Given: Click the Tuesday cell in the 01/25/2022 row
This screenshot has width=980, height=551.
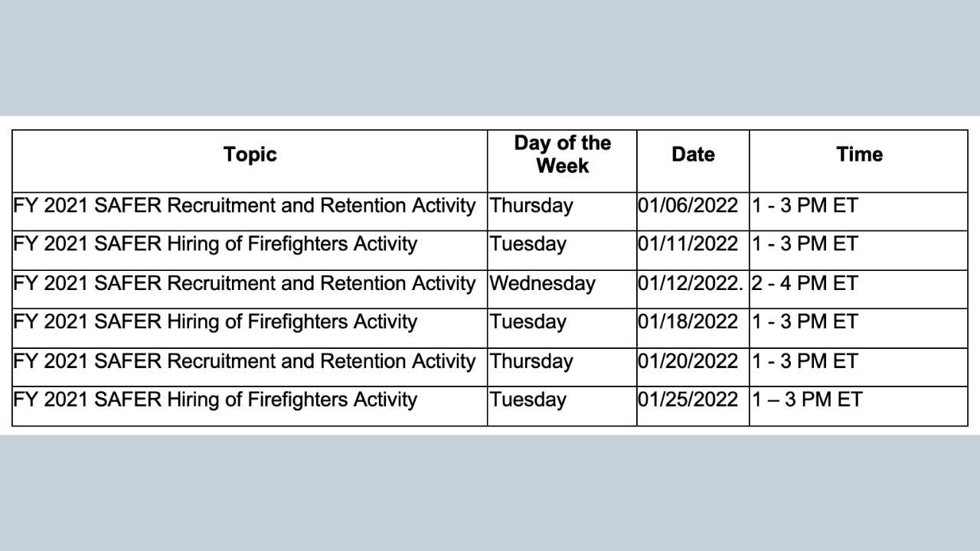Looking at the screenshot, I should coord(528,399).
